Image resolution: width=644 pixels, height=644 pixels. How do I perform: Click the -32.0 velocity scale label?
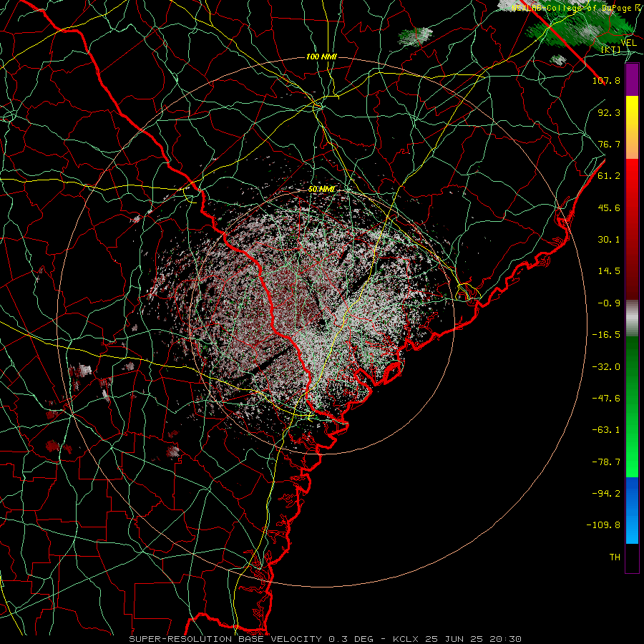point(606,367)
